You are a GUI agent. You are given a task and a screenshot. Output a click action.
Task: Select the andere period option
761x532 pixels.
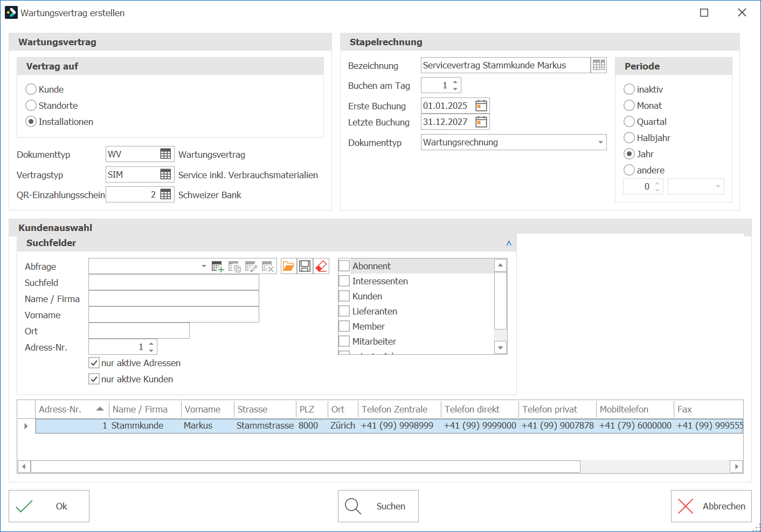(629, 170)
